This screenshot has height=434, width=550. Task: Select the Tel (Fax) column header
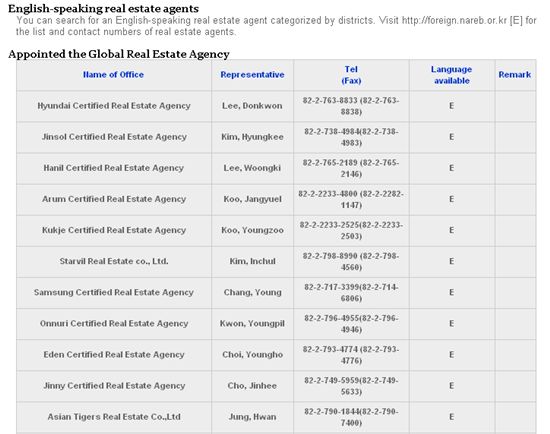[x=351, y=75]
